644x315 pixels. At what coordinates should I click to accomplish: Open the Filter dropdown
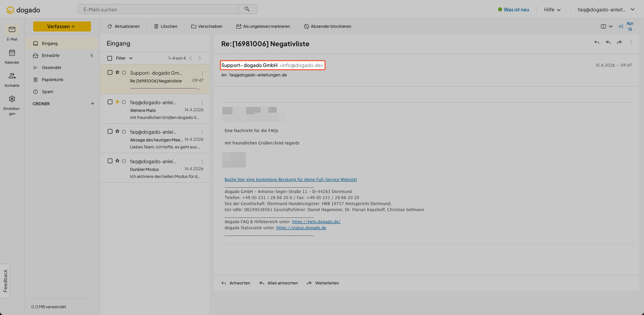(124, 58)
